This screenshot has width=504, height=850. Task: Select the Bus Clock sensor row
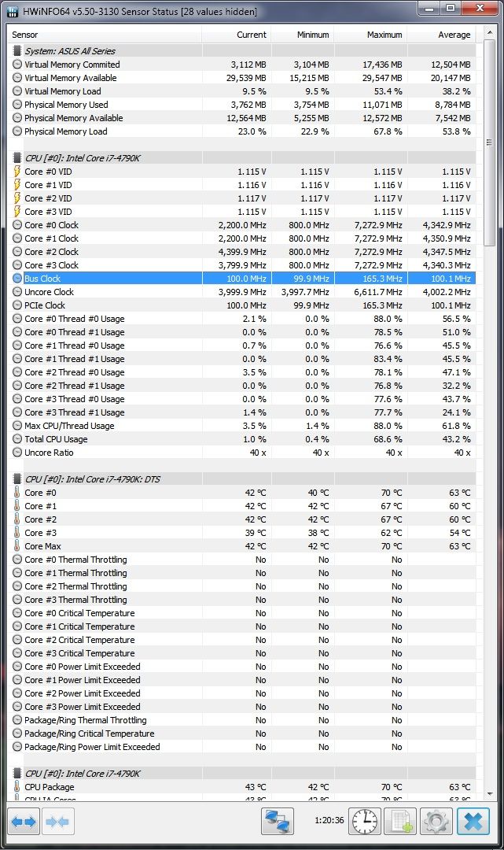pos(241,279)
